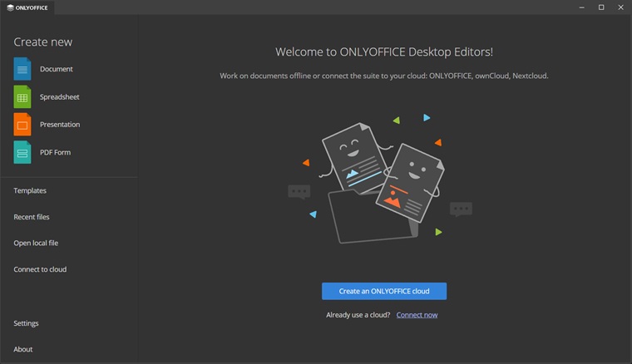The height and width of the screenshot is (364, 632).
Task: Open the Templates section
Action: [x=30, y=190]
